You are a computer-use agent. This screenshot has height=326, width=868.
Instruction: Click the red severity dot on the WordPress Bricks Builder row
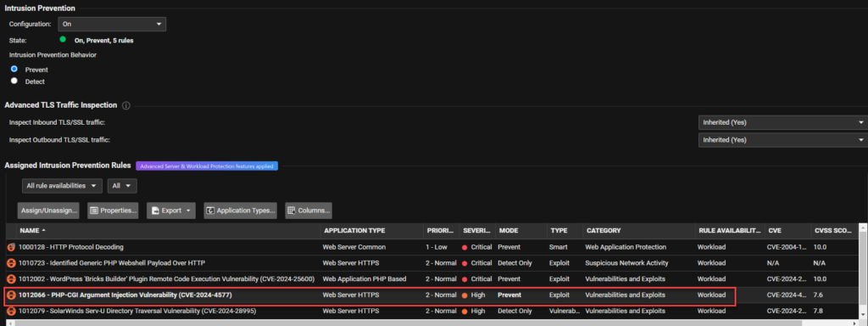tap(464, 279)
